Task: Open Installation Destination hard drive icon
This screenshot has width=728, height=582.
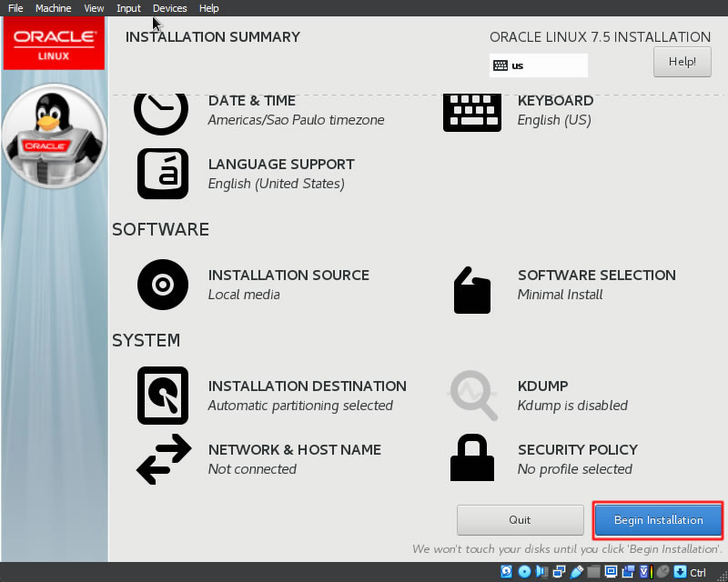Action: click(x=163, y=396)
